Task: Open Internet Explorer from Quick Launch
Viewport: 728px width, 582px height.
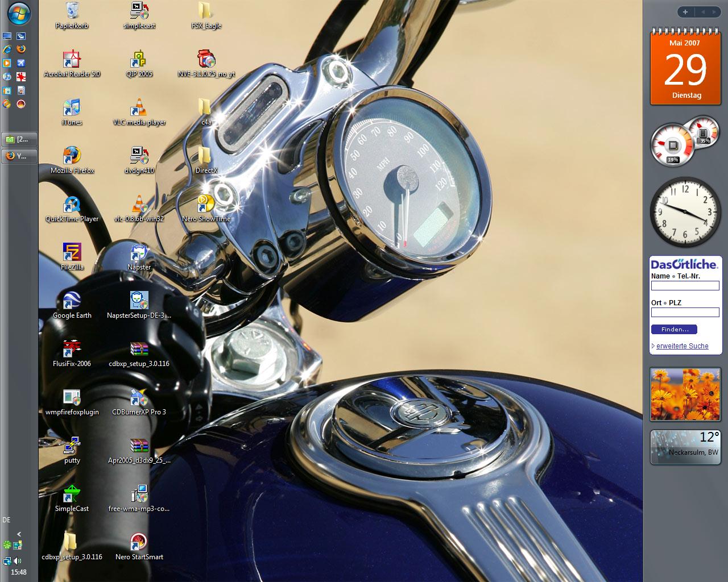Action: coord(7,49)
